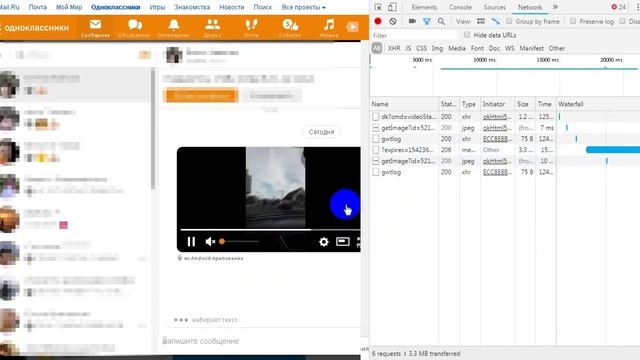Viewport: 640px width, 360px height.
Task: Open Events icon in orange toolbar
Action: tap(290, 28)
